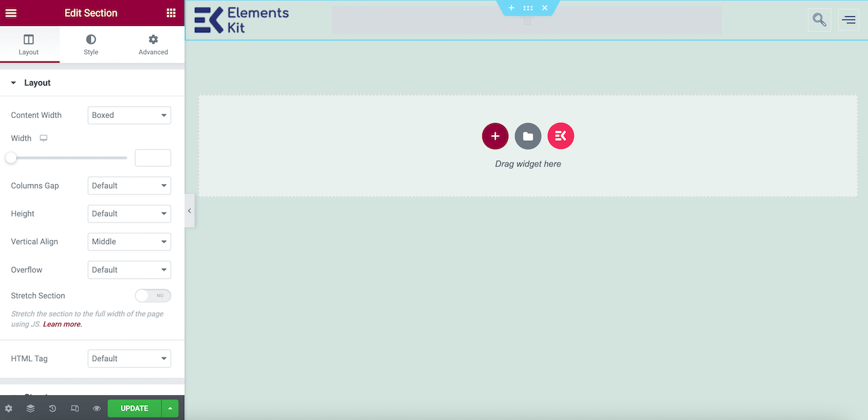Open the Navigator layers icon
The image size is (868, 420).
pyautogui.click(x=30, y=408)
